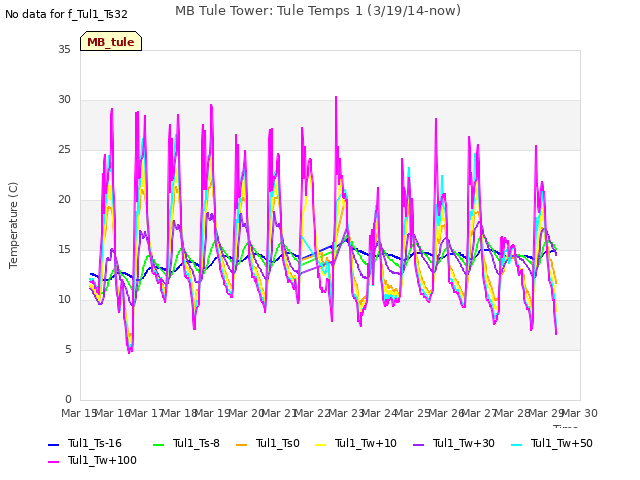This screenshot has width=640, height=480.
Task: Click the y-axis value 35
Action: pyautogui.click(x=64, y=49)
